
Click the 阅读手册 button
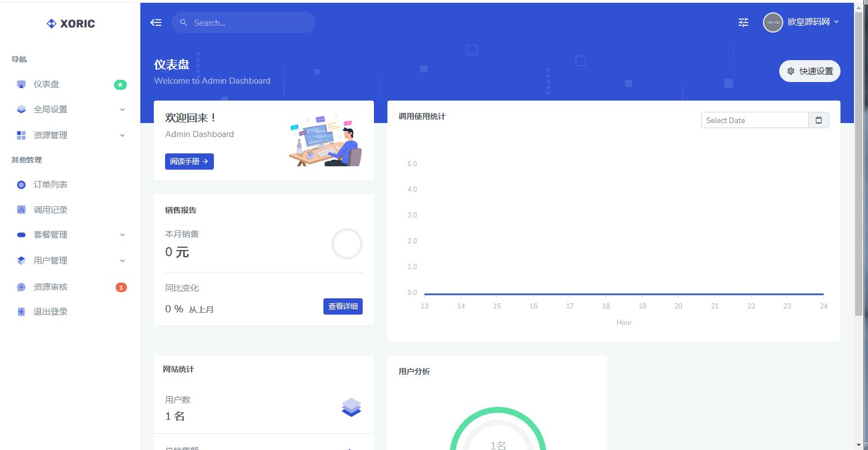click(189, 161)
